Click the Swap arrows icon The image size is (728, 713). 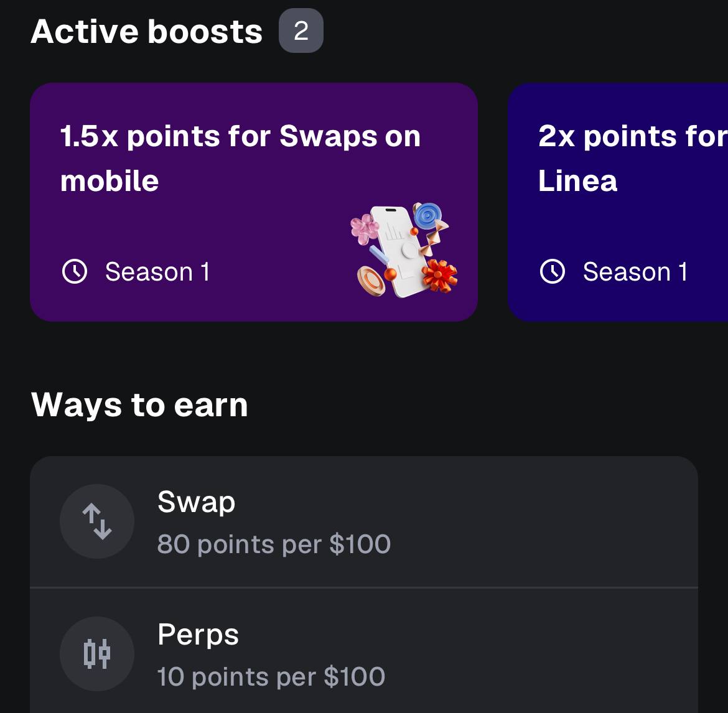[97, 521]
